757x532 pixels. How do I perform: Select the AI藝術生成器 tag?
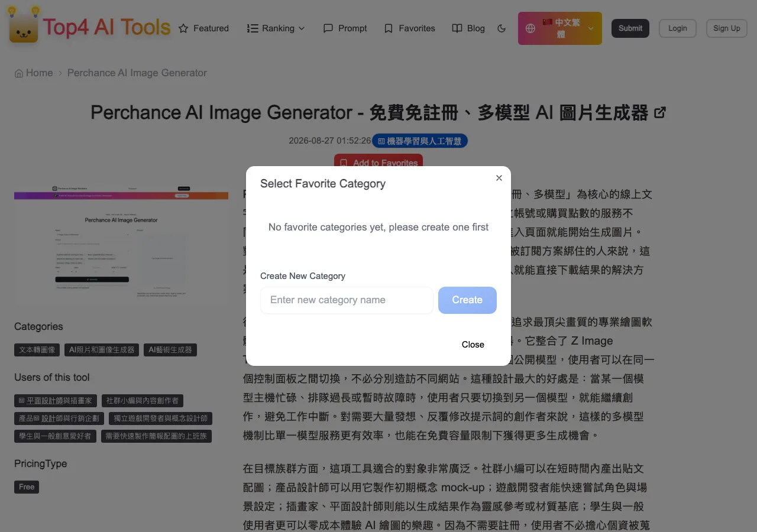pyautogui.click(x=170, y=350)
